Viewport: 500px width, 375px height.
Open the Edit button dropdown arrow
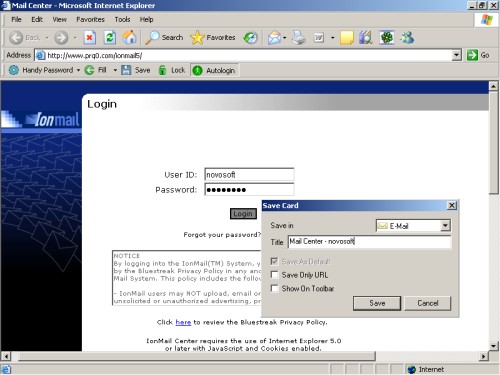(x=332, y=38)
